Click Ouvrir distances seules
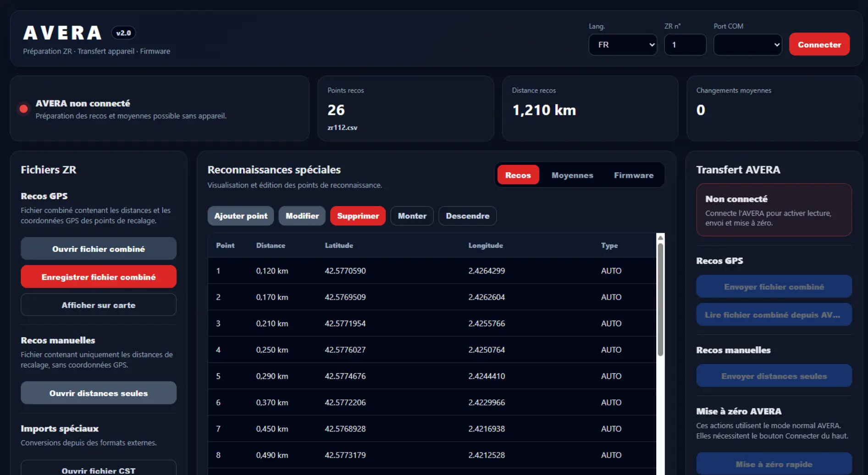 click(99, 393)
